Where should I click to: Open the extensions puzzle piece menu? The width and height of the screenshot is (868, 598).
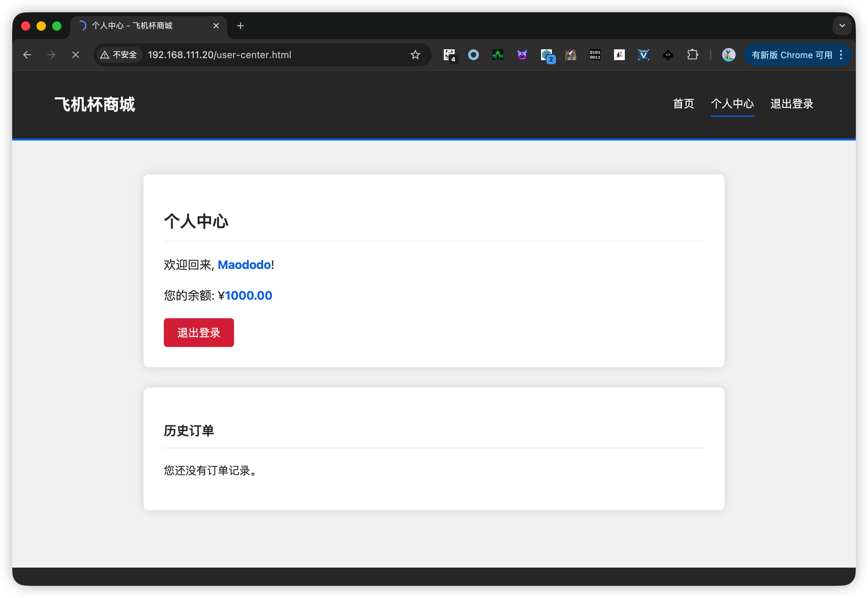coord(692,55)
